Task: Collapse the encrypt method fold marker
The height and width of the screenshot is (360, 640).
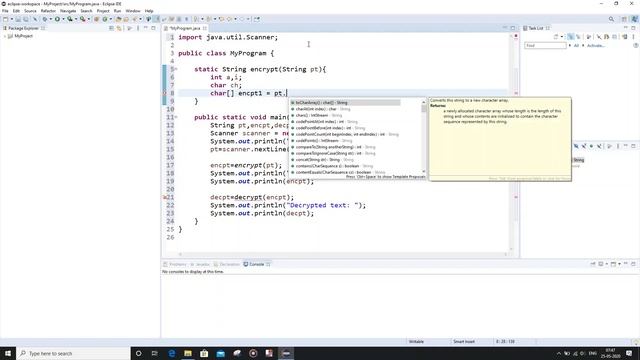Action: (176, 69)
